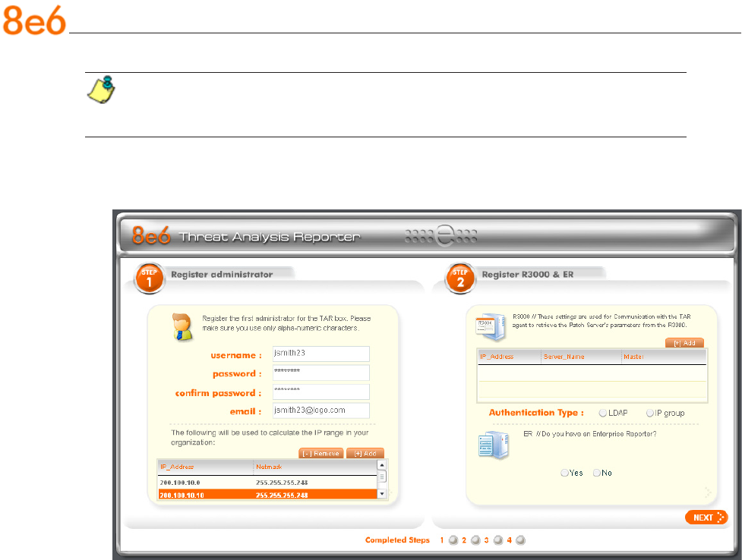Click completed step indicator 4
This screenshot has height=560, width=742.
coord(520,540)
